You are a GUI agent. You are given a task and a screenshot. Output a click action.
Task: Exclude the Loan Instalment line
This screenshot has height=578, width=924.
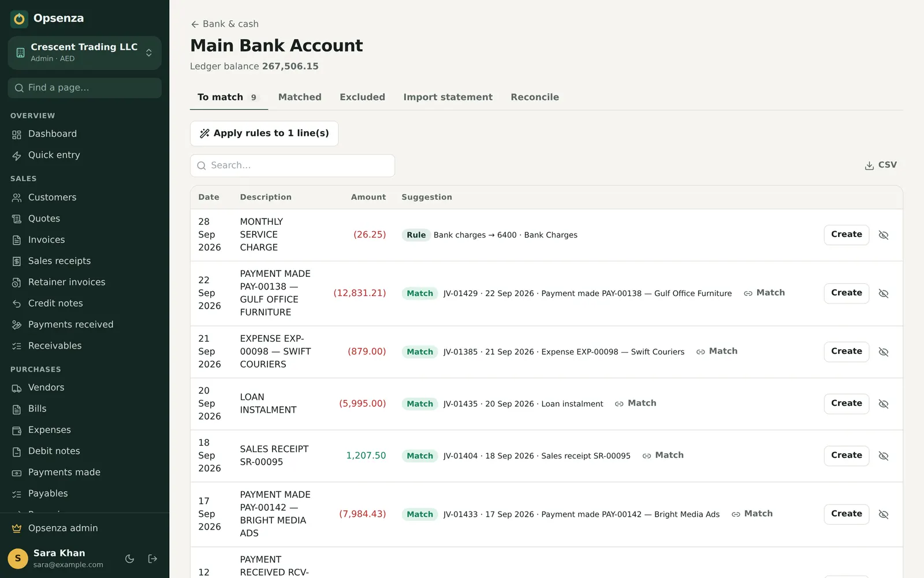tap(884, 404)
